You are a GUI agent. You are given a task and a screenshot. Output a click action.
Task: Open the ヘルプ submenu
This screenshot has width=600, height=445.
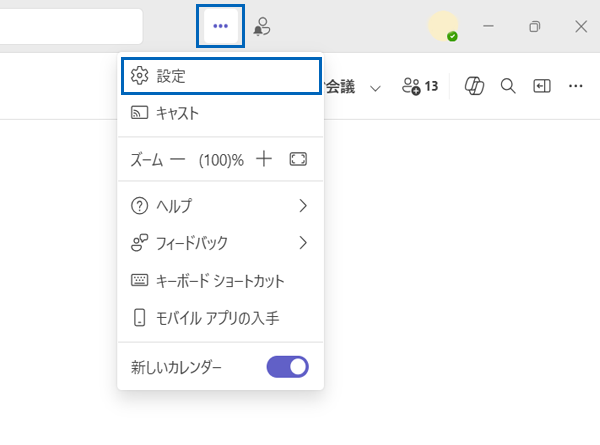coord(221,206)
